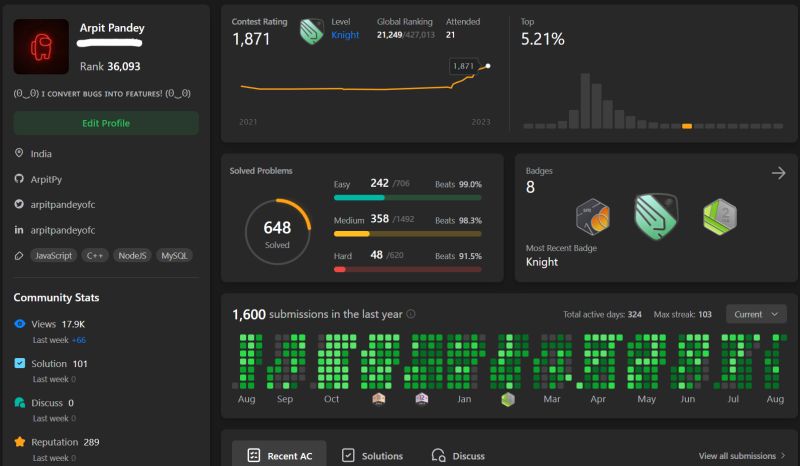The height and width of the screenshot is (466, 800).
Task: Click the Solutions tab check icon
Action: tap(348, 455)
